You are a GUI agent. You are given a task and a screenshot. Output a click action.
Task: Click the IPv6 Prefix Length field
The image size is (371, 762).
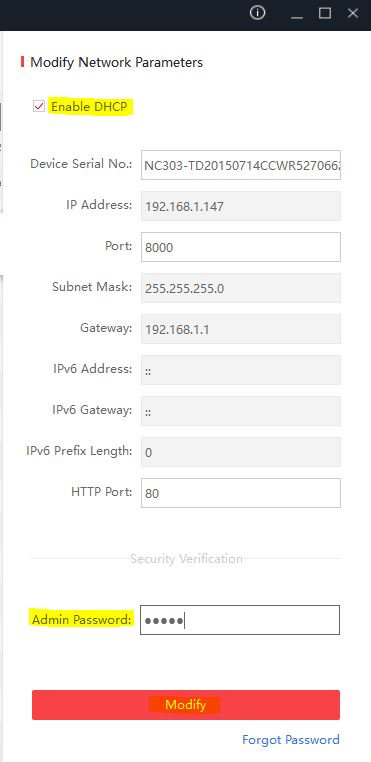pyautogui.click(x=241, y=452)
